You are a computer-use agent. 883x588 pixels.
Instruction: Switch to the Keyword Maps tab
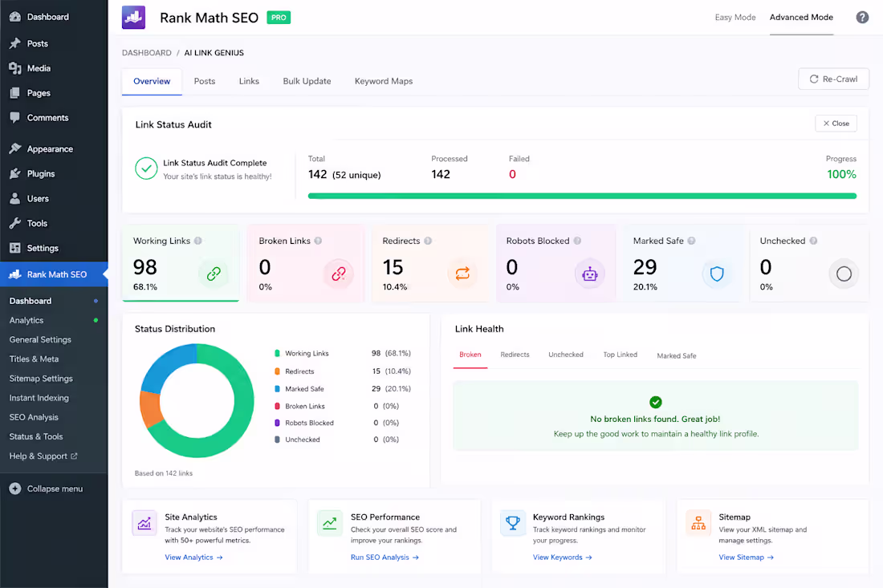click(x=384, y=82)
